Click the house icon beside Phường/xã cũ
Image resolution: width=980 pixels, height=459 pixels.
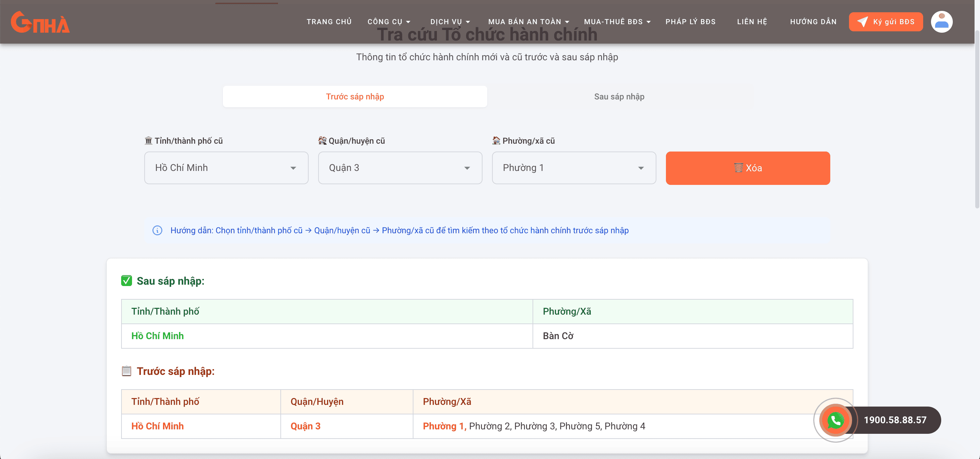pos(496,141)
